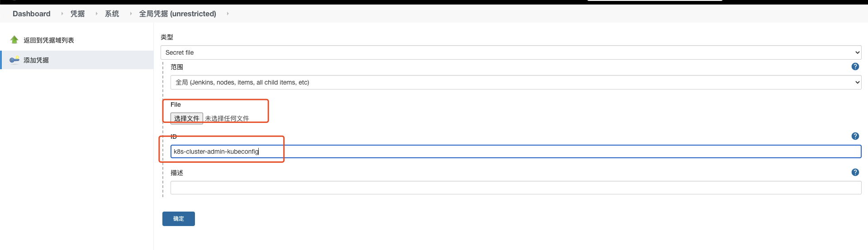This screenshot has width=868, height=250.
Task: Focus the empty 描述 text field
Action: pos(516,188)
